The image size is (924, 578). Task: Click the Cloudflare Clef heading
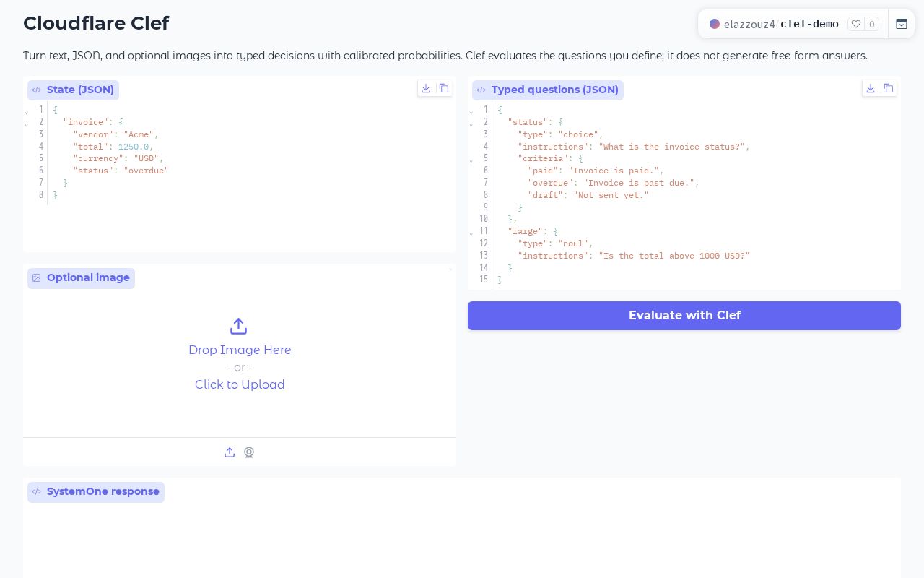[x=96, y=23]
